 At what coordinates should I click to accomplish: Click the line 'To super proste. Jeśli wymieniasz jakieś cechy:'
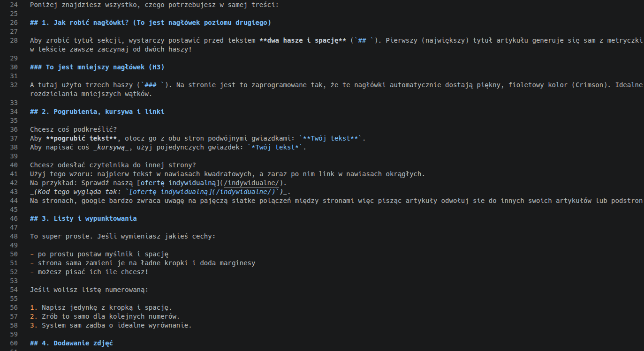[122, 236]
